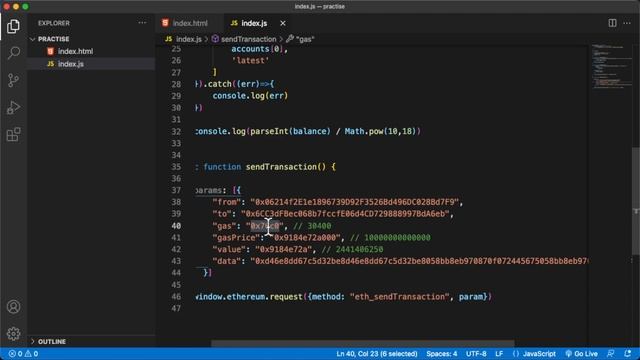Open the Source Control view
The image size is (640, 360).
click(13, 80)
